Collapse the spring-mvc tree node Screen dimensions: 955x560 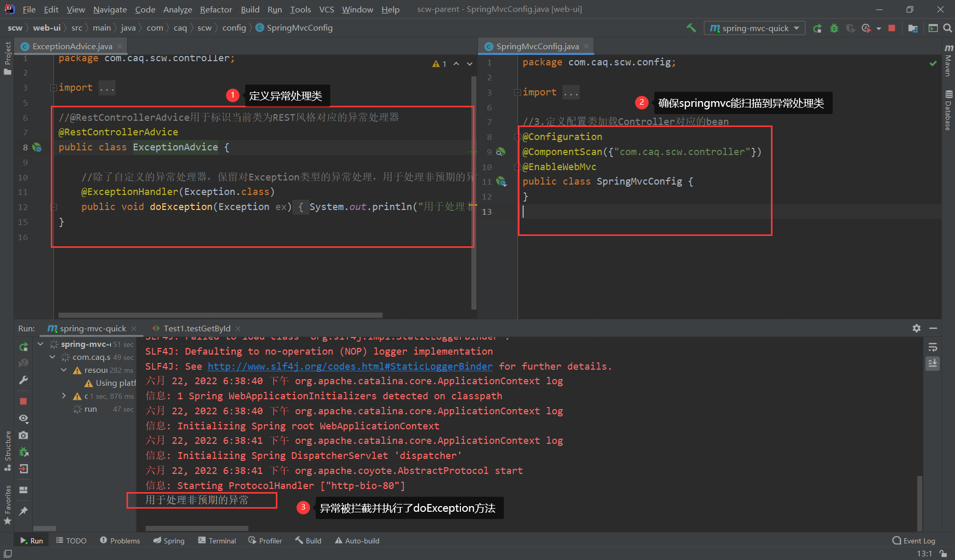click(40, 344)
